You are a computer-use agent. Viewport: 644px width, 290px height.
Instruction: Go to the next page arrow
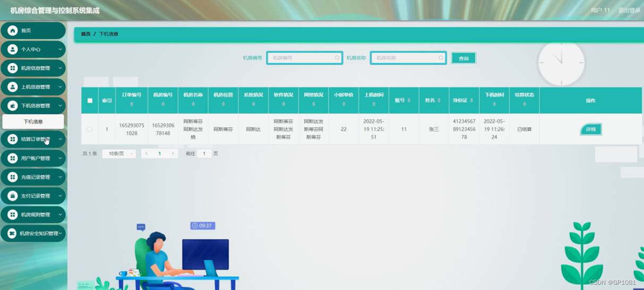pos(173,154)
